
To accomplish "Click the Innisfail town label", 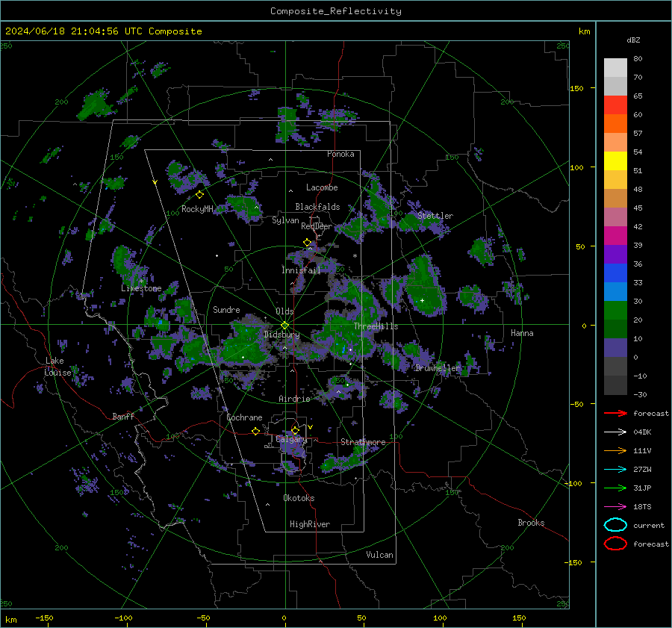I will point(301,270).
